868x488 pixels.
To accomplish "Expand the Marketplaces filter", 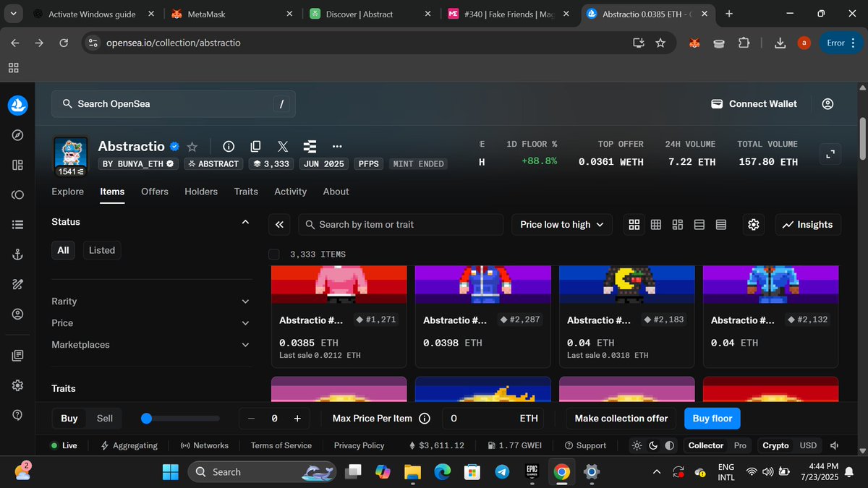I will [x=152, y=345].
